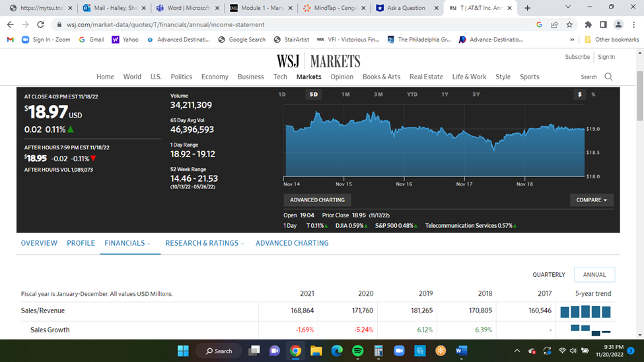Show more bookmarks with the chevron
The image size is (644, 362).
[572, 40]
